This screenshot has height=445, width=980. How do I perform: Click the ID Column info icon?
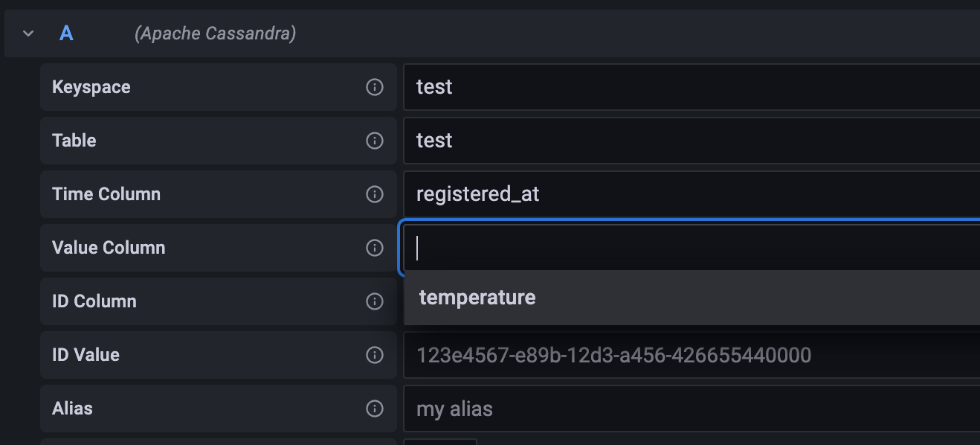pos(375,301)
